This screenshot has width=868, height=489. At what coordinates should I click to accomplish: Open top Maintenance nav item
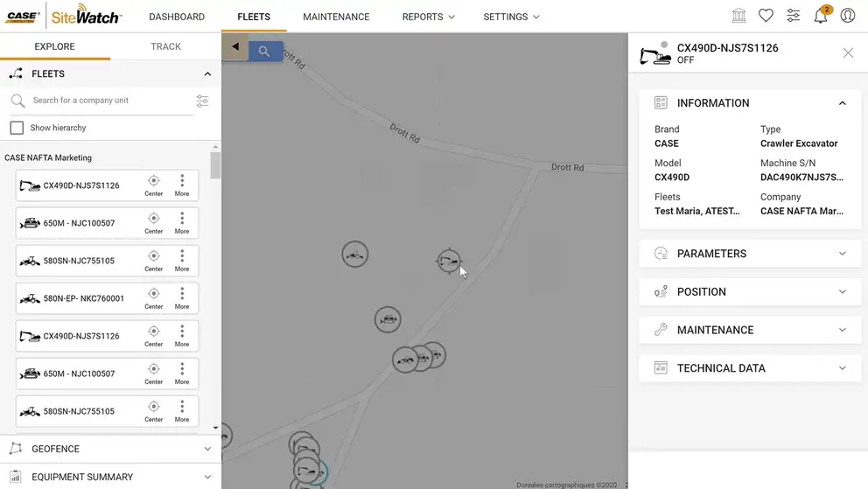click(x=336, y=17)
